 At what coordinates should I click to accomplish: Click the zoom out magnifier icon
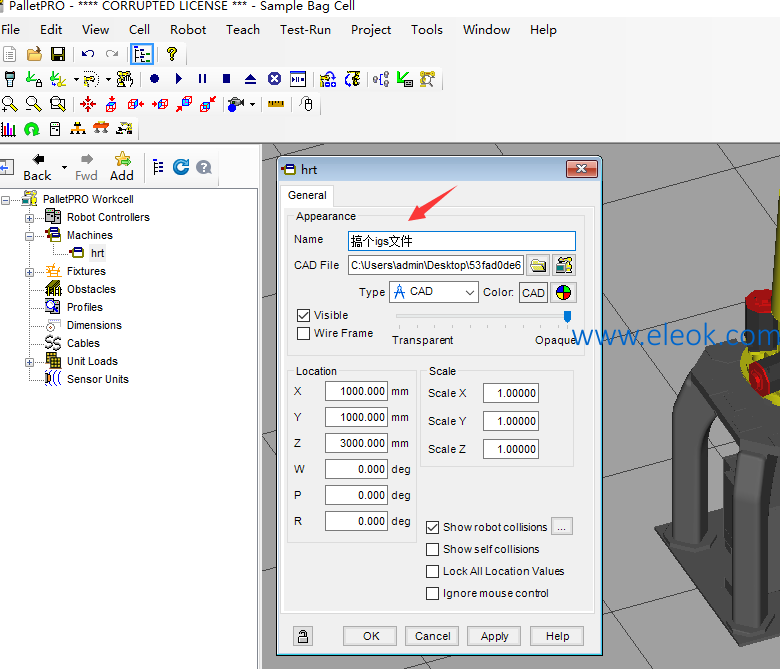click(x=33, y=104)
